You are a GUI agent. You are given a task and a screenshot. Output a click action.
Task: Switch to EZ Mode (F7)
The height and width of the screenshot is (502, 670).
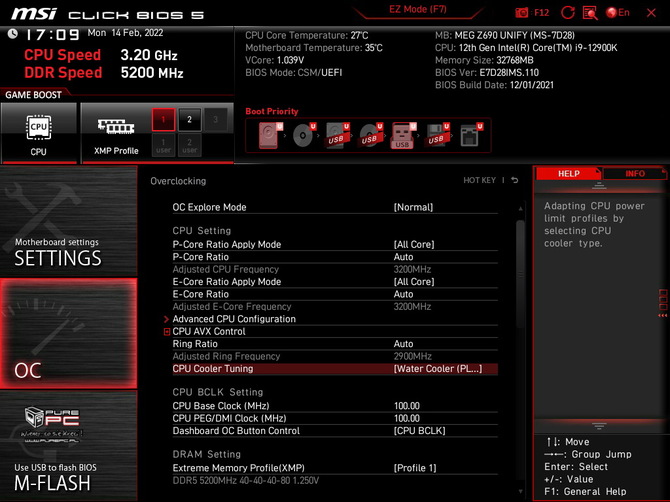417,9
